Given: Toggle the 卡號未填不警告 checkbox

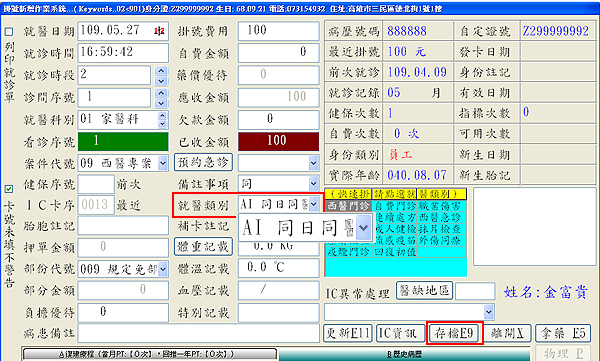Looking at the screenshot, I should coord(9,189).
